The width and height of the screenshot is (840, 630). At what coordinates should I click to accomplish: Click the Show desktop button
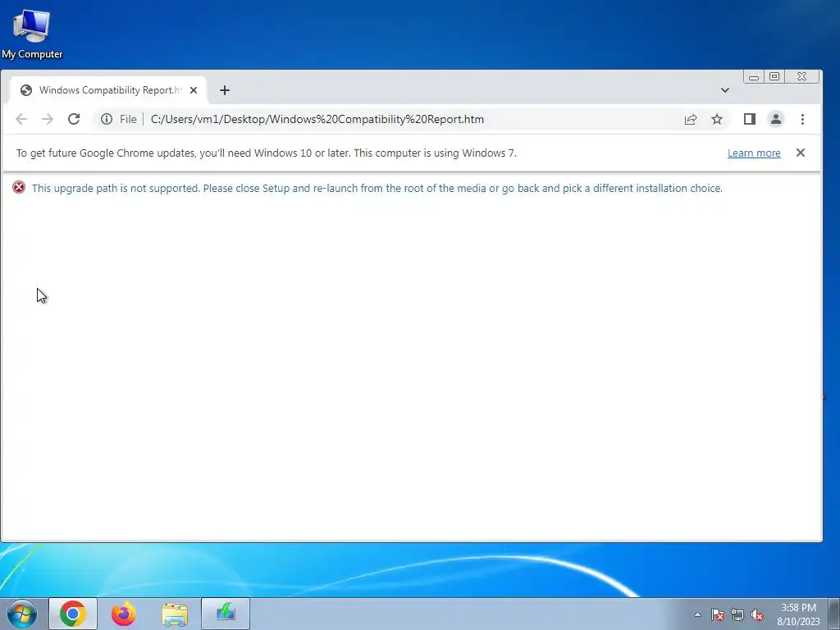[834, 614]
